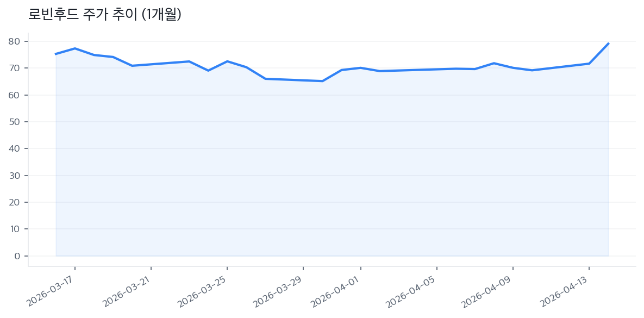Click the chart title 로빈후드 주가 추이
Screen dimensions: 644x318
(x=104, y=15)
